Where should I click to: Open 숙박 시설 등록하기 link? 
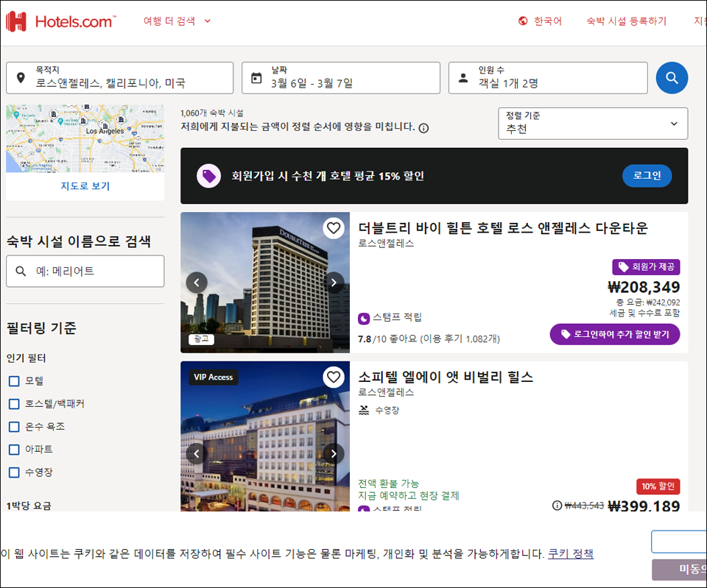point(626,21)
